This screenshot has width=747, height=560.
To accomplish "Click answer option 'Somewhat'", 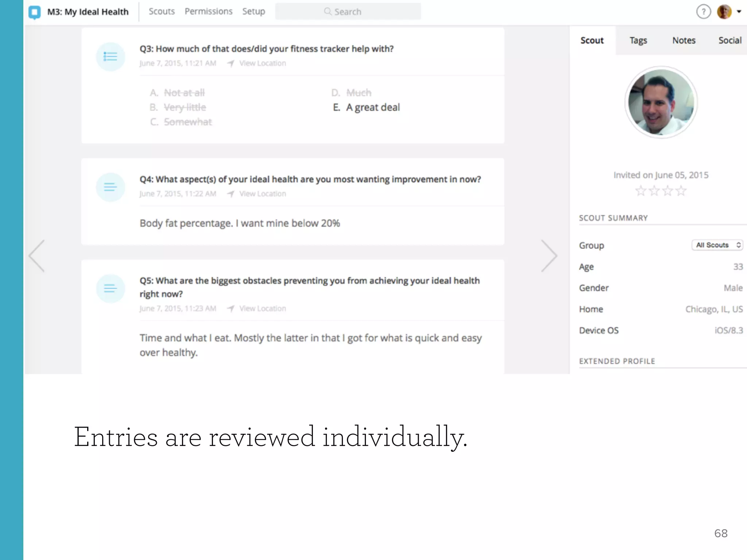I will click(x=188, y=122).
